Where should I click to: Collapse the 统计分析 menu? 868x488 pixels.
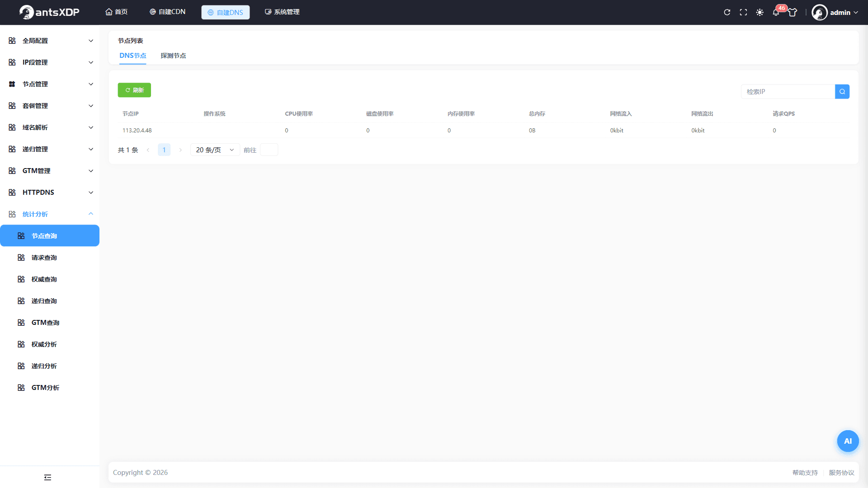click(x=50, y=214)
